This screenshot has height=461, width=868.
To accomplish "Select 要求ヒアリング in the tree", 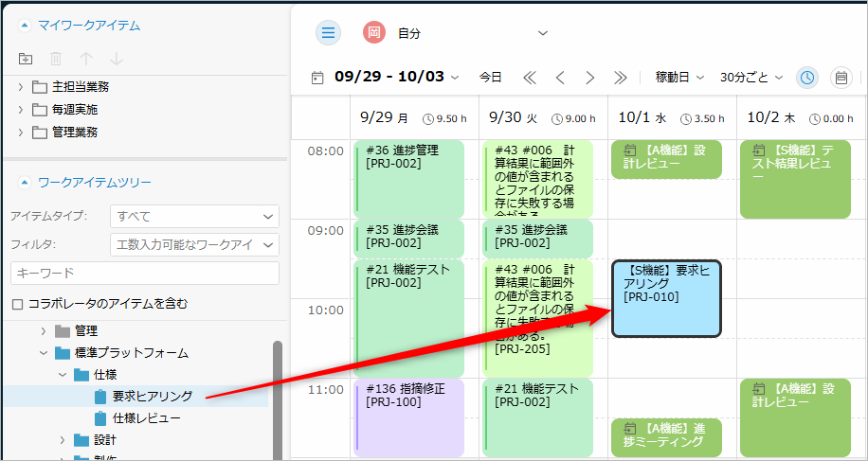I will pyautogui.click(x=152, y=396).
